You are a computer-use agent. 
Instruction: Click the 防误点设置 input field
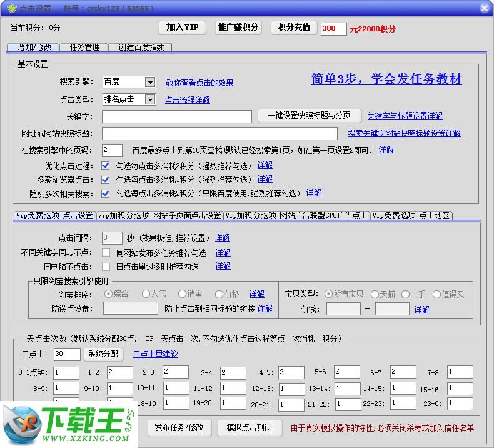pyautogui.click(x=131, y=308)
